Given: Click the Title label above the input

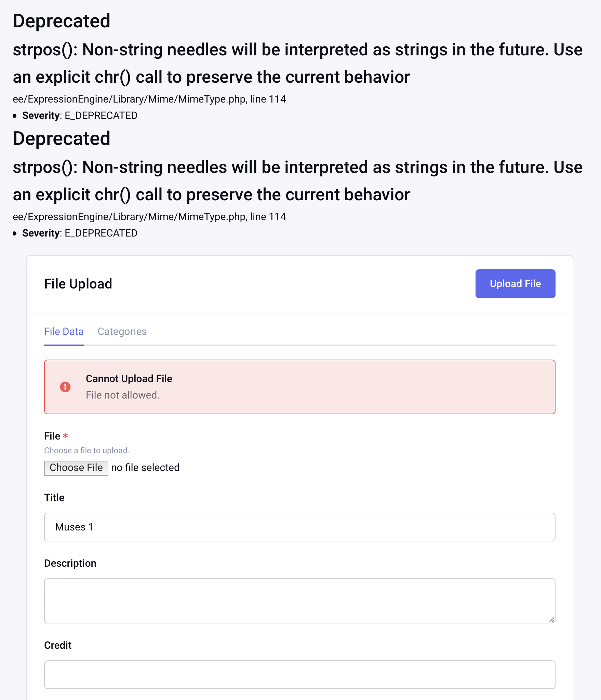Looking at the screenshot, I should (x=54, y=498).
